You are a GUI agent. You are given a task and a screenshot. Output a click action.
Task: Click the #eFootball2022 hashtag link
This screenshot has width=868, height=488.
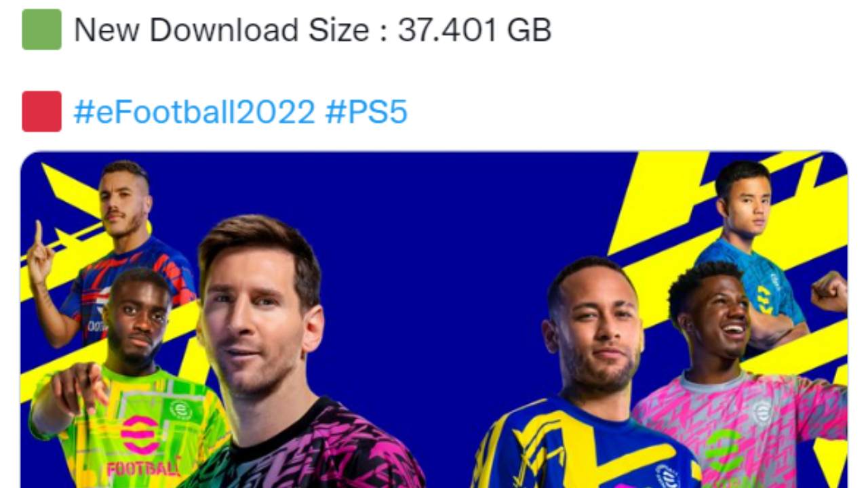click(195, 111)
